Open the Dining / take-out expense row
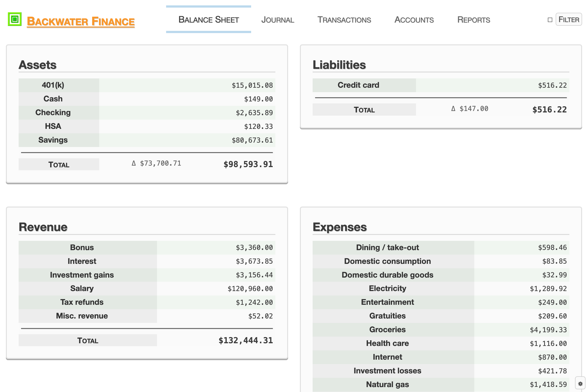The height and width of the screenshot is (392, 588). (387, 247)
